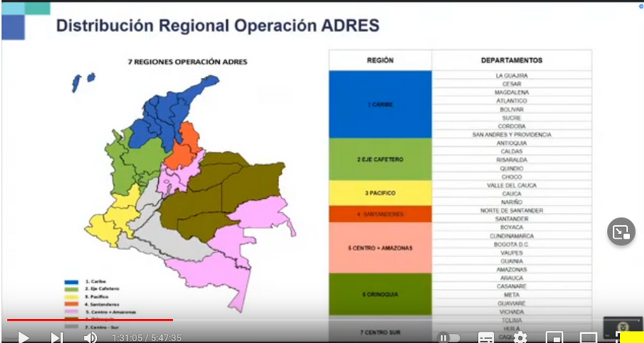Click the 'CORDOBA' department row
This screenshot has width=644, height=343.
click(511, 126)
